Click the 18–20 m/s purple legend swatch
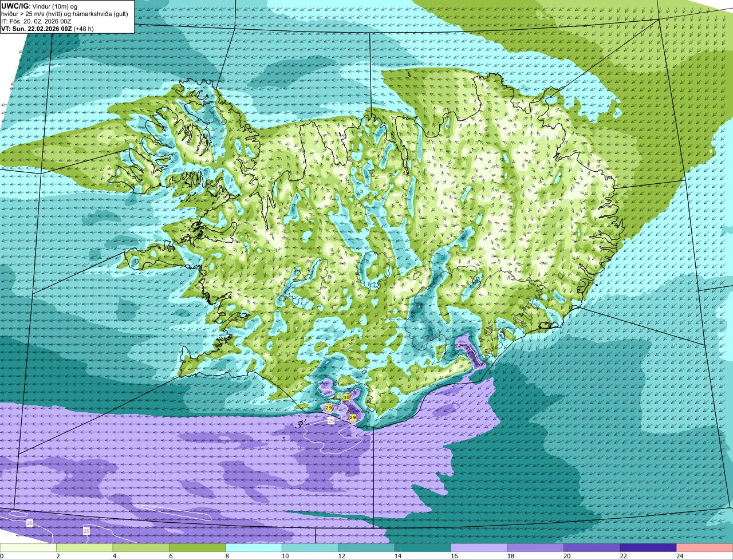The image size is (733, 560). pyautogui.click(x=536, y=548)
